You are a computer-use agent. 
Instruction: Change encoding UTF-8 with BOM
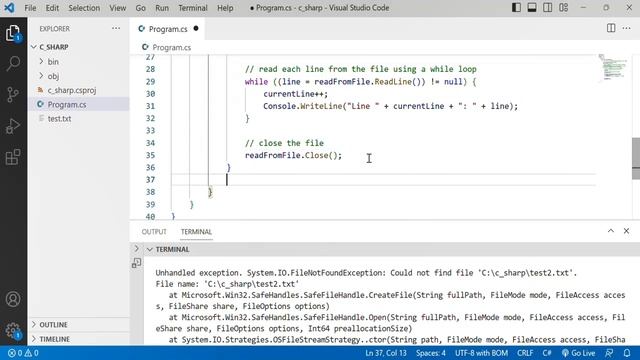click(481, 353)
